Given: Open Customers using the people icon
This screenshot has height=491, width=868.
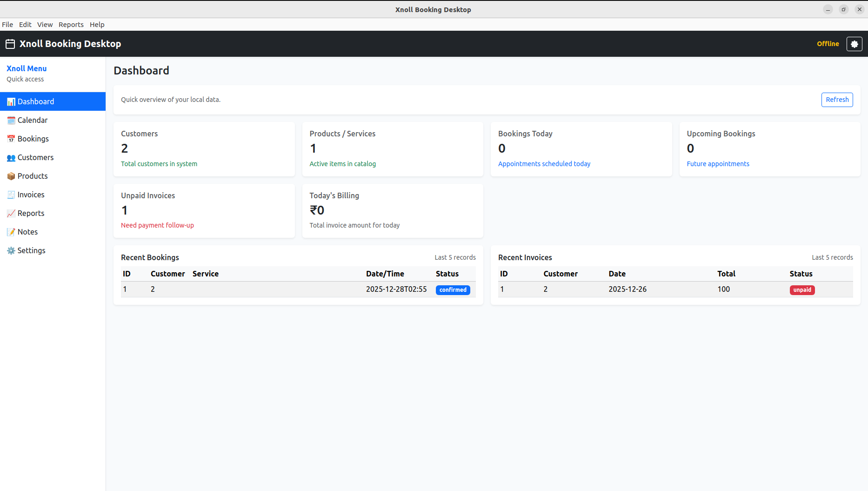Looking at the screenshot, I should [11, 157].
